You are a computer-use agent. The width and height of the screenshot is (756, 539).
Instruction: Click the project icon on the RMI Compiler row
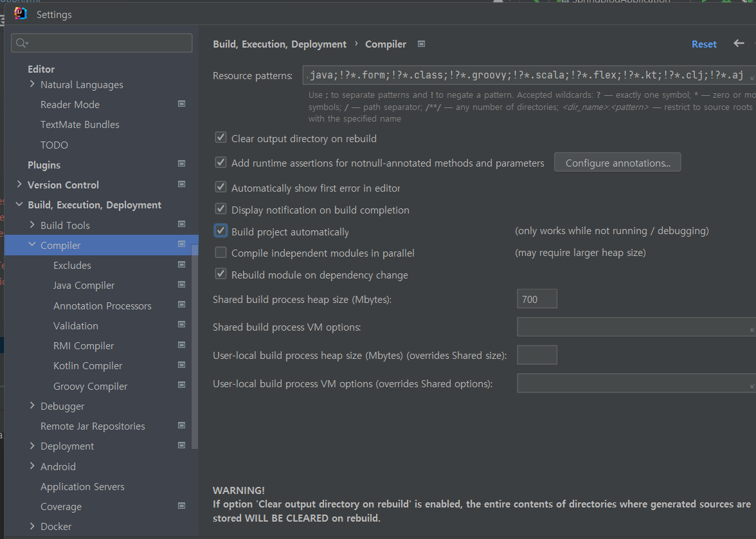[x=182, y=345]
